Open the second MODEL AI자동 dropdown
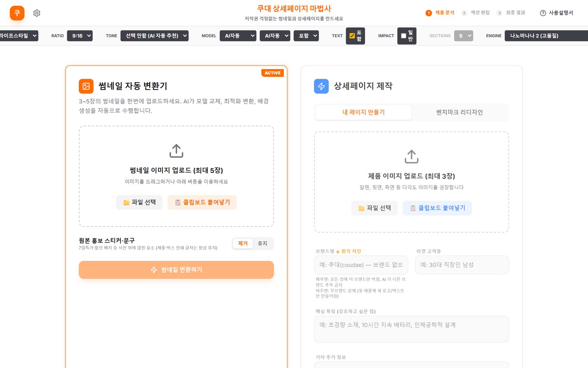 click(x=275, y=36)
